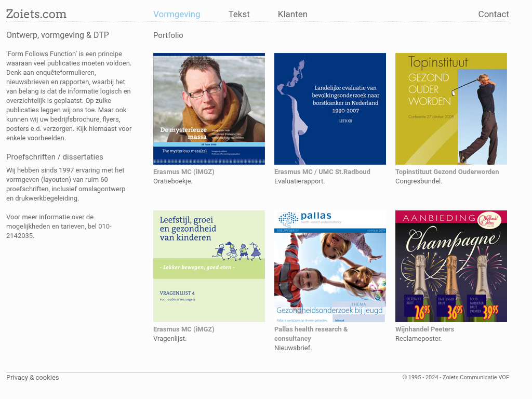The width and height of the screenshot is (532, 399).
Task: Click the Wijnhandel Peeters caption title
Action: (424, 329)
